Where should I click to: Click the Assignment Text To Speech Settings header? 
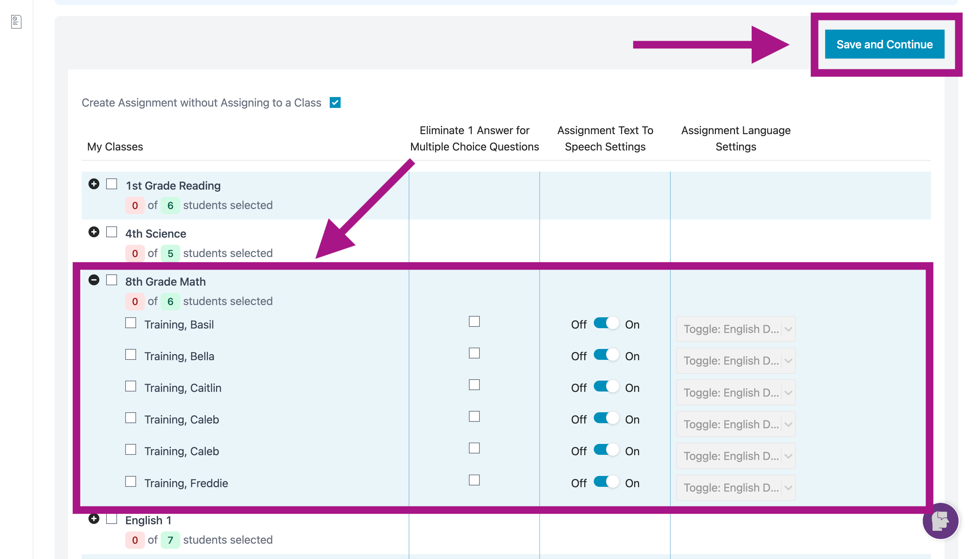tap(605, 138)
